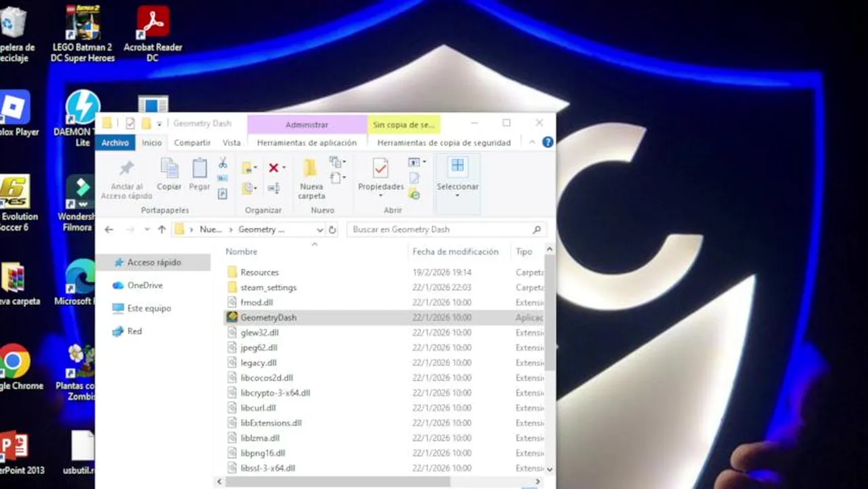Image resolution: width=868 pixels, height=489 pixels.
Task: Click the Propiedades checkmark icon
Action: [x=380, y=168]
